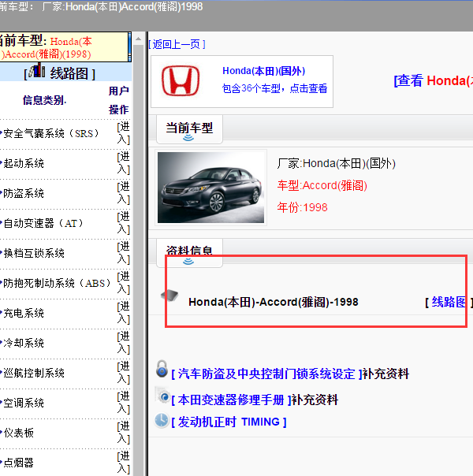
Task: Click the transmission manual gear icon
Action: pos(163,396)
